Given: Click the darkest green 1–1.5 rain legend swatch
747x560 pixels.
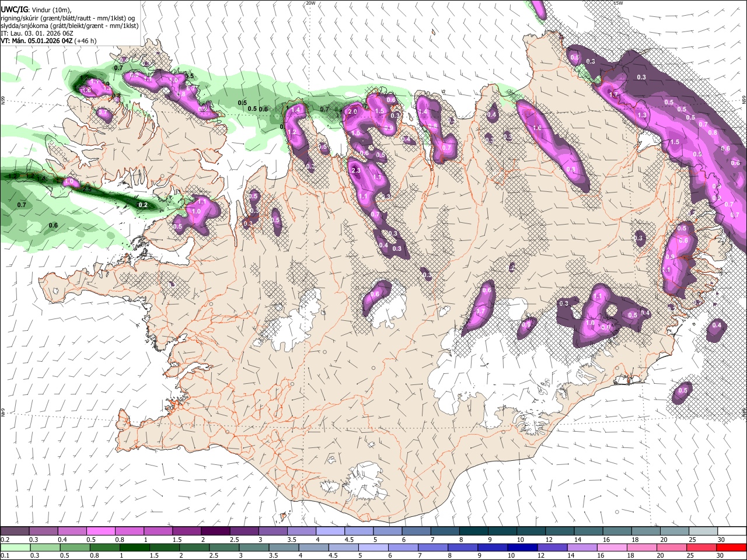Looking at the screenshot, I should [x=135, y=547].
